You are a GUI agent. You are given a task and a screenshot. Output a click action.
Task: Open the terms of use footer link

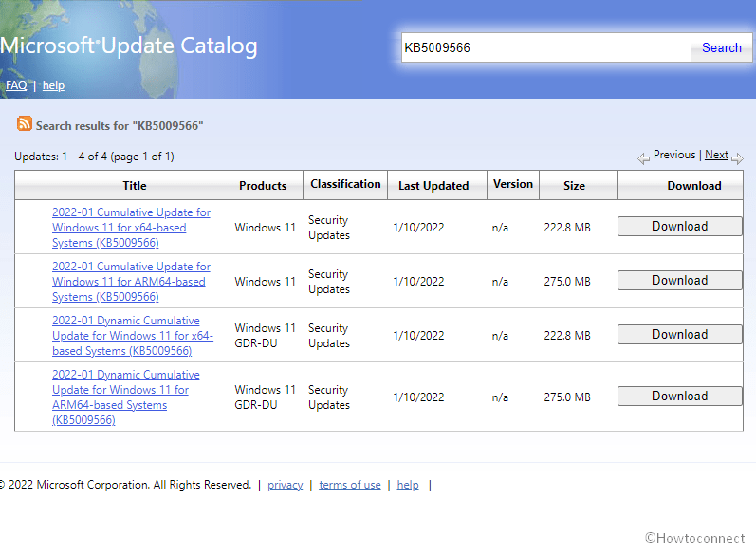(x=349, y=485)
